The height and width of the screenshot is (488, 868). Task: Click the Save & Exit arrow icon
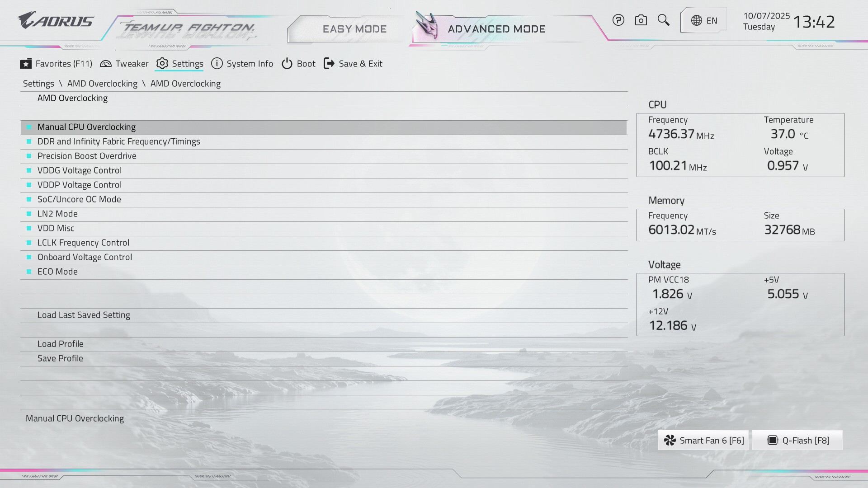[x=329, y=64]
